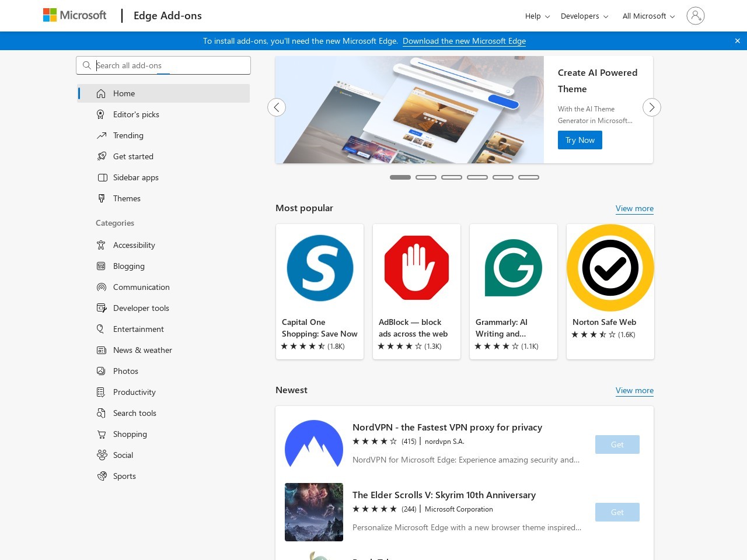Image resolution: width=747 pixels, height=560 pixels.
Task: Click the Communication category icon
Action: (102, 287)
